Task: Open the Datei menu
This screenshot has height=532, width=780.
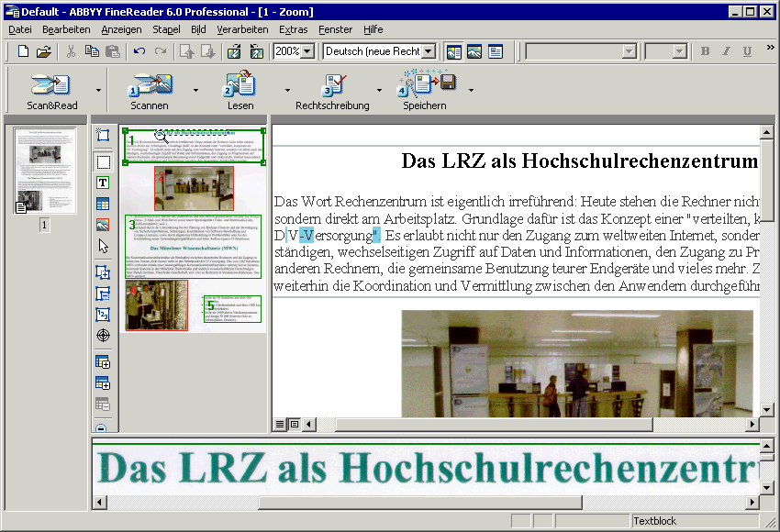Action: [x=20, y=29]
